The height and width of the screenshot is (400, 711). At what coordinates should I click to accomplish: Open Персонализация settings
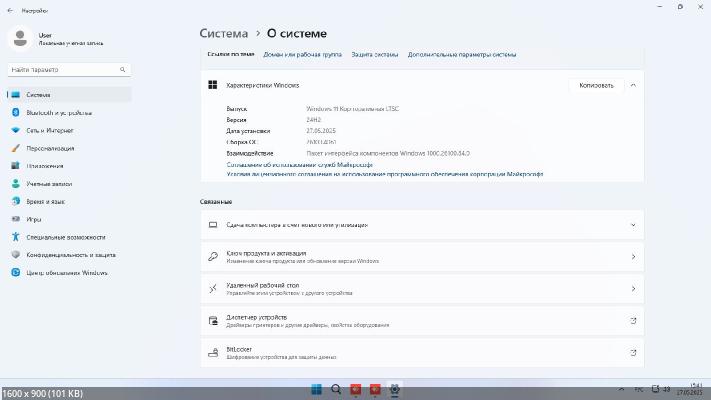coord(69,148)
